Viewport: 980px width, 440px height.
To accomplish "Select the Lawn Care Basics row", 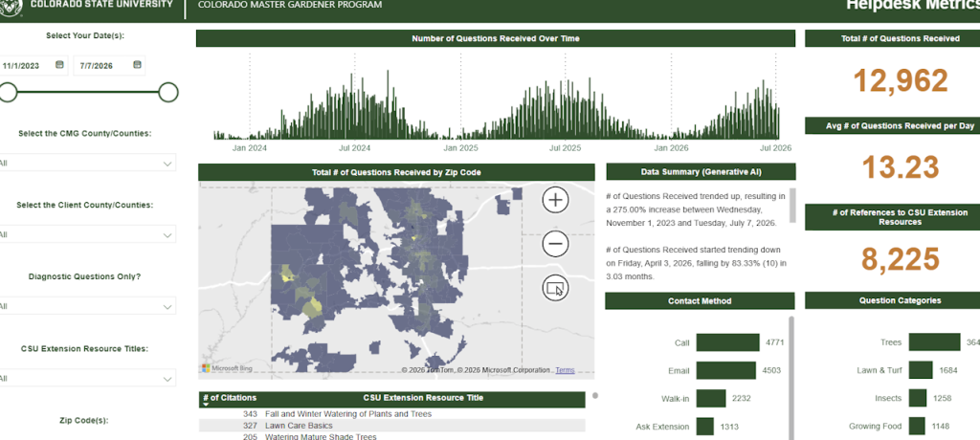I will [x=391, y=426].
